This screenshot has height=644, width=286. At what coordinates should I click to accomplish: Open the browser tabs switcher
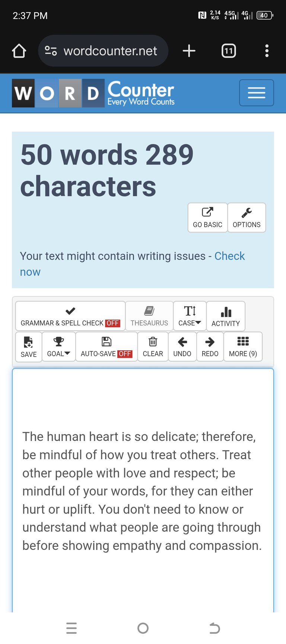coord(229,51)
